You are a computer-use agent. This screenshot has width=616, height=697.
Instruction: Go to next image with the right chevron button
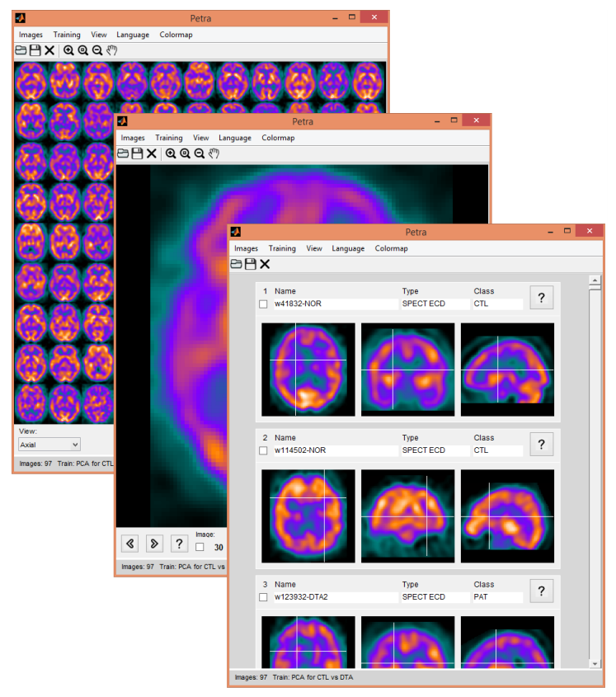pyautogui.click(x=154, y=543)
